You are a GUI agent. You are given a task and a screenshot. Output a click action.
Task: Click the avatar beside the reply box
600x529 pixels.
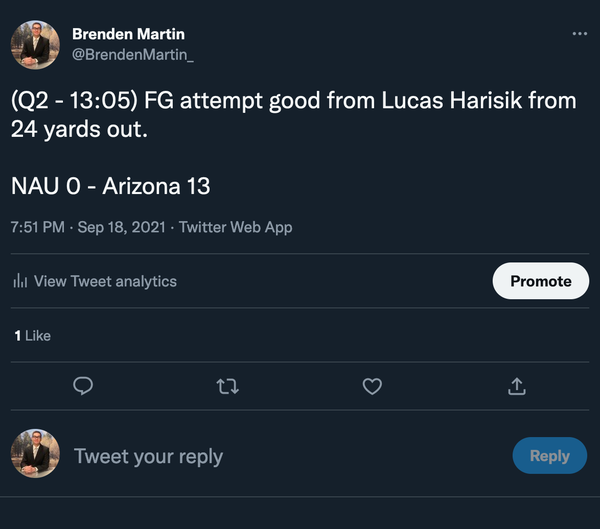35,455
